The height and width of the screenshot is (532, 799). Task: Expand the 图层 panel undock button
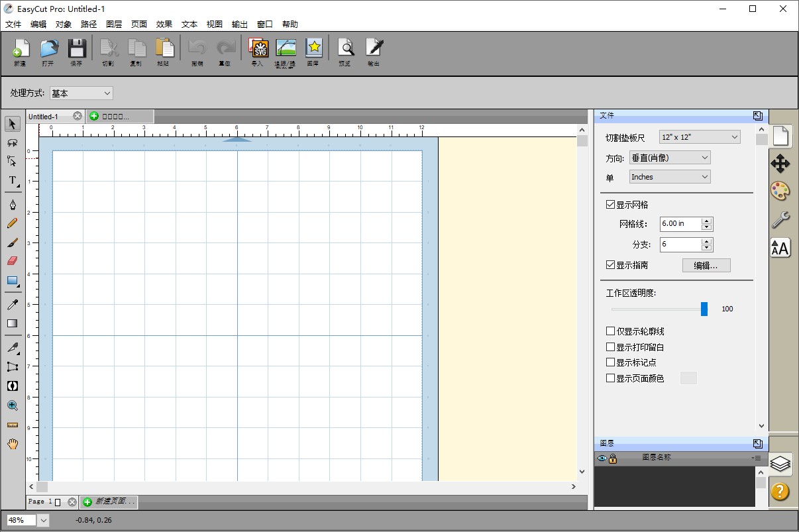(758, 444)
